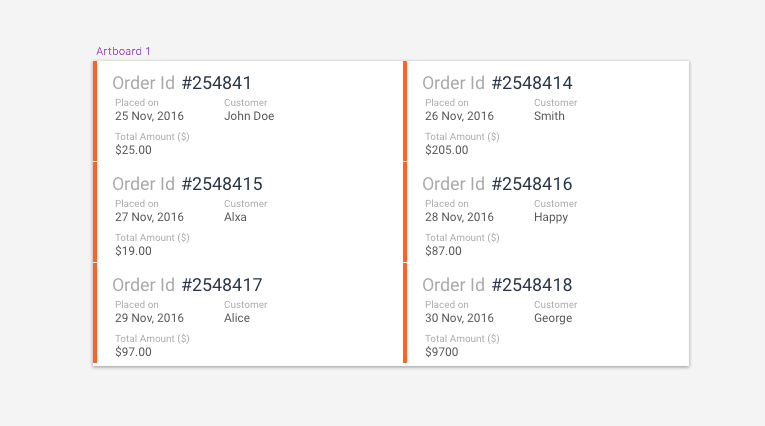The width and height of the screenshot is (765, 426).
Task: Click order number #254841
Action: [x=217, y=83]
